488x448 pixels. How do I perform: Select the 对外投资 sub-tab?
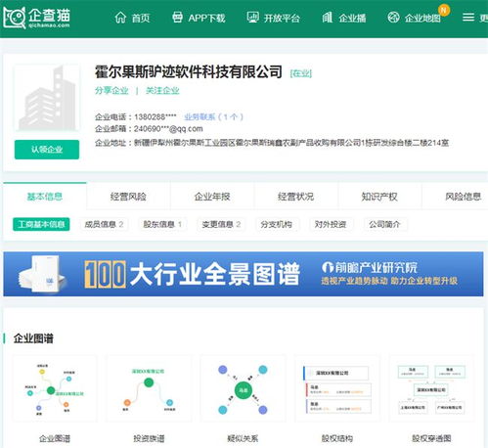tap(331, 224)
